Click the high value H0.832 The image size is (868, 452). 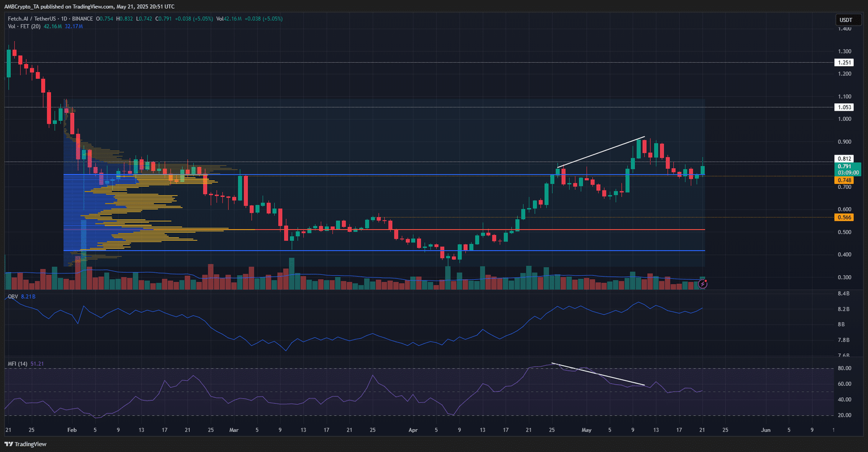pos(125,19)
